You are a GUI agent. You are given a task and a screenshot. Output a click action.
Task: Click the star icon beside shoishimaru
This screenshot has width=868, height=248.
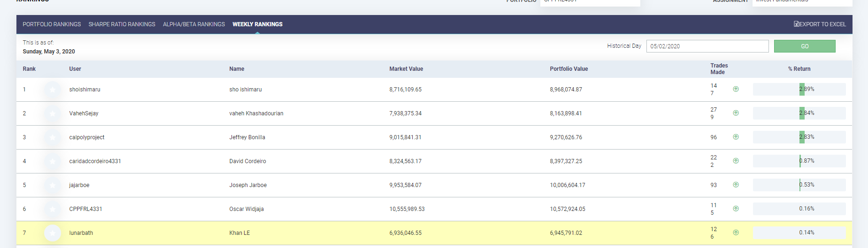pyautogui.click(x=53, y=90)
